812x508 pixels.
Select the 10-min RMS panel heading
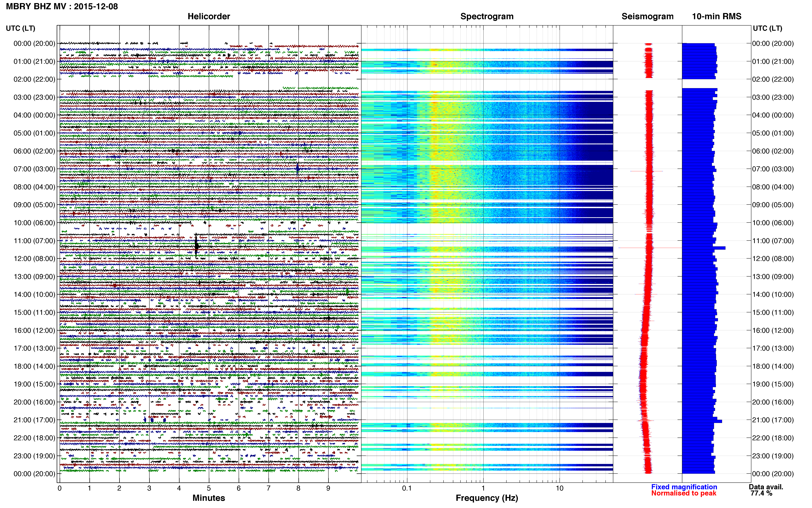[x=717, y=16]
